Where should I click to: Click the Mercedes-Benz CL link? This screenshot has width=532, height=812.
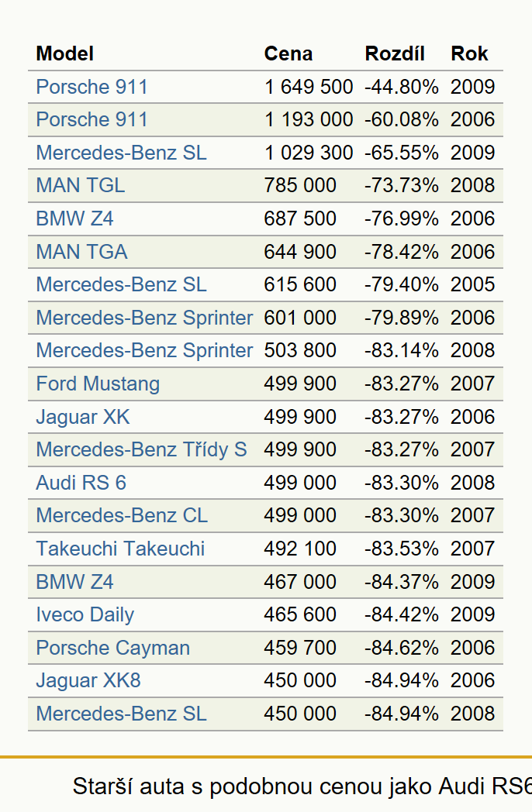[122, 515]
